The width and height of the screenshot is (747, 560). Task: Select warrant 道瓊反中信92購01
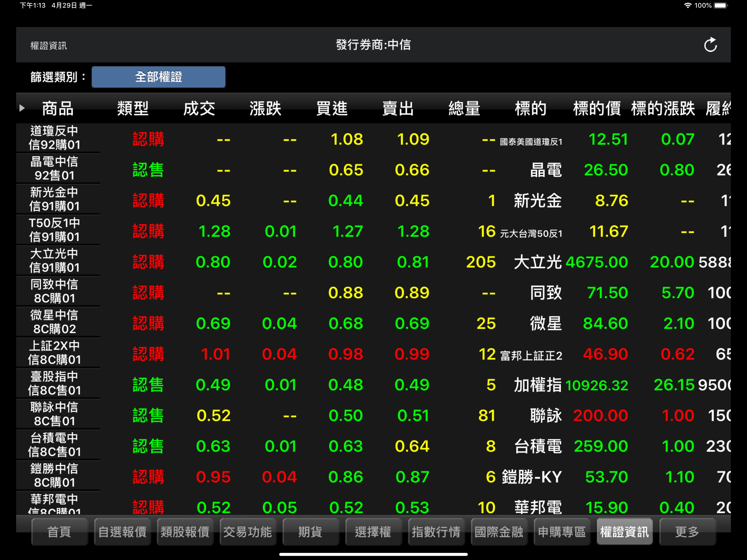tap(54, 138)
